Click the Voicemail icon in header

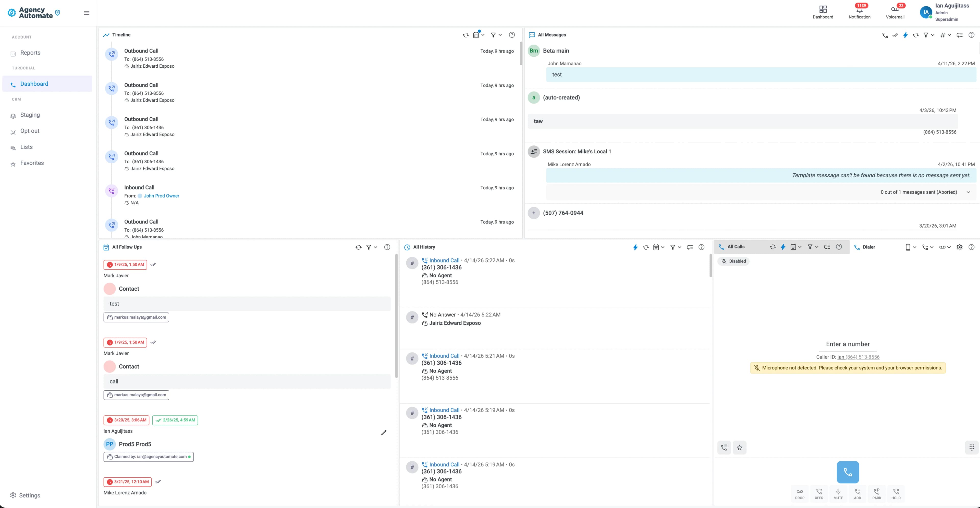click(x=895, y=12)
